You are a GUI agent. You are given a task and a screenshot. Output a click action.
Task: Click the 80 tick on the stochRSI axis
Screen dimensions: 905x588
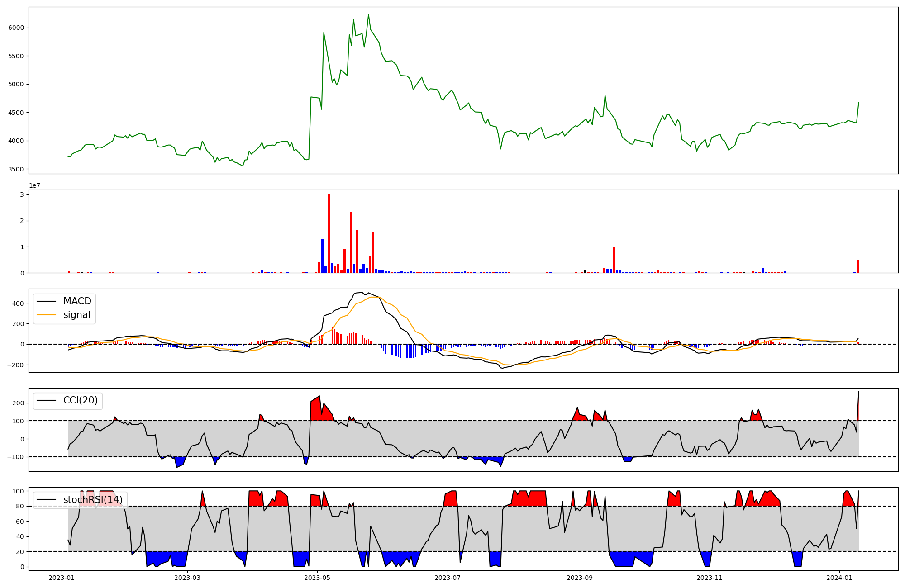tap(19, 506)
